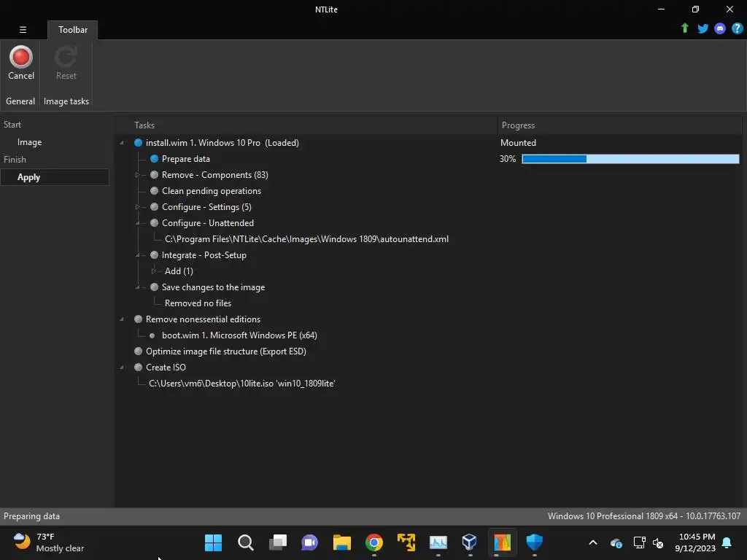The image size is (747, 560).
Task: Click the Create ISO status dot
Action: 138,367
